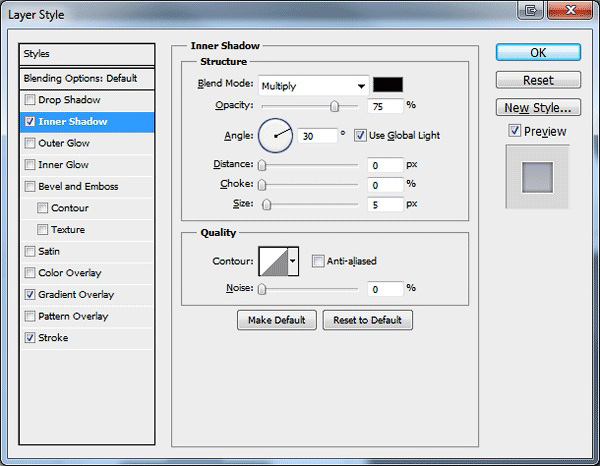Select Blending Options: Default

(87, 78)
